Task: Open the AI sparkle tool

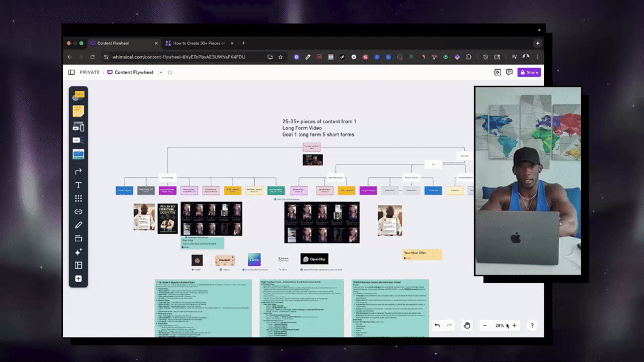Action: (x=79, y=251)
